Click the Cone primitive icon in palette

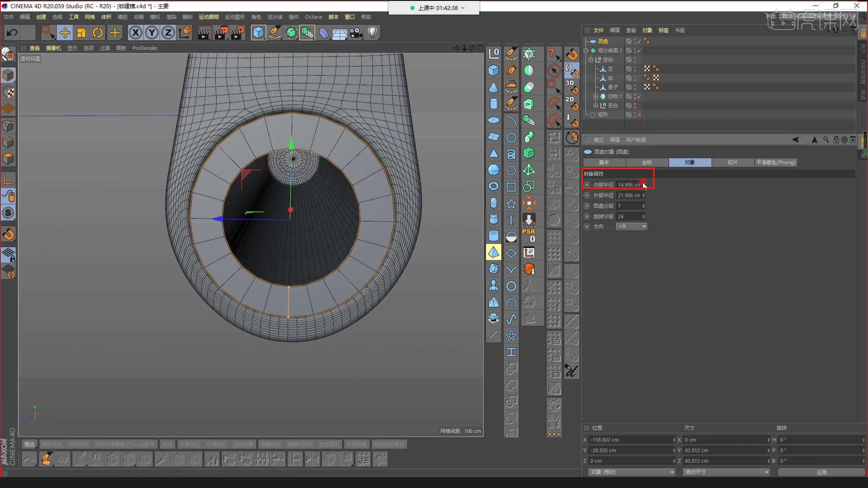pos(494,87)
